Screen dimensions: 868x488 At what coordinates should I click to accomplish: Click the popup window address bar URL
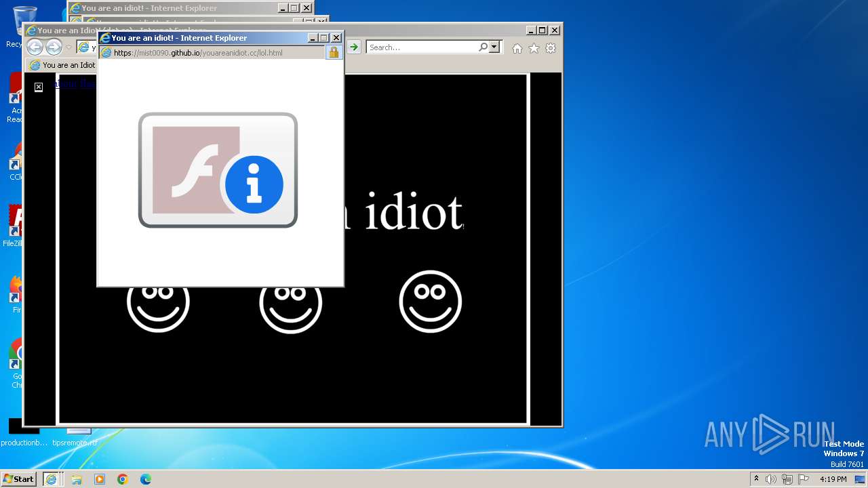click(198, 53)
